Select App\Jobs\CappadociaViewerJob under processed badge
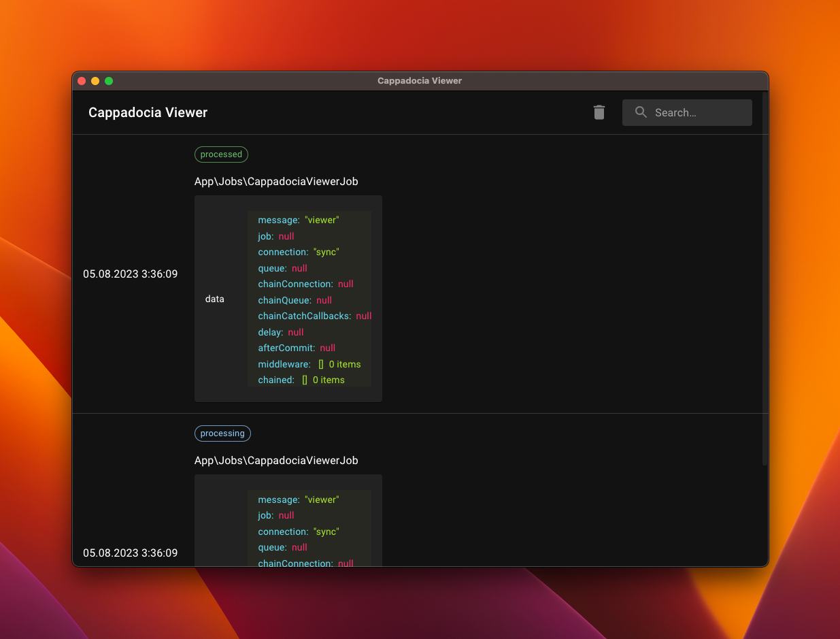 point(276,182)
